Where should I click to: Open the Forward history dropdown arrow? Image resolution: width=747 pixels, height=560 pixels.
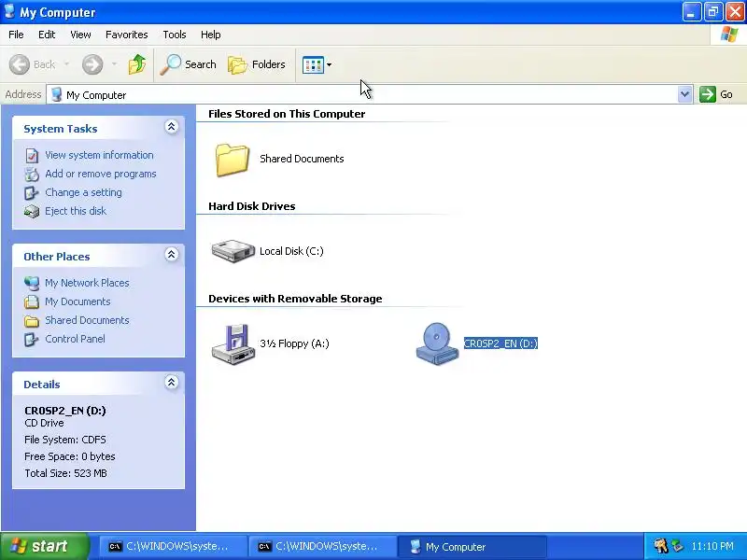[x=114, y=64]
